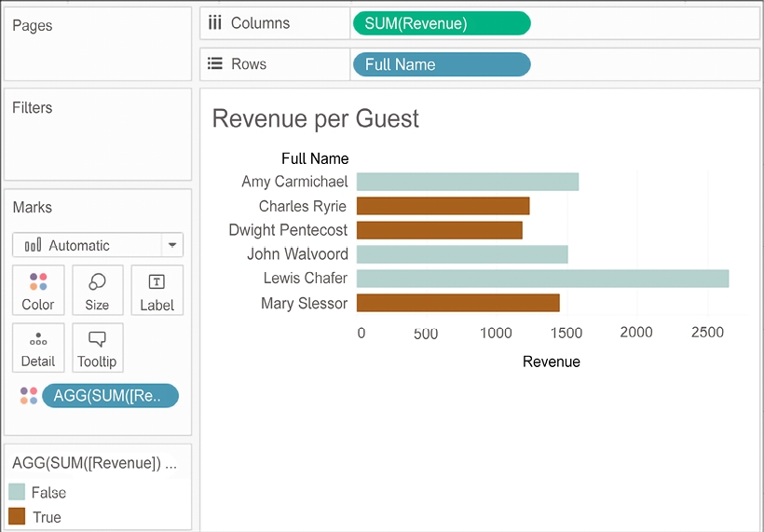This screenshot has width=764, height=532.
Task: Click the Columns shelf icon
Action: tap(214, 23)
